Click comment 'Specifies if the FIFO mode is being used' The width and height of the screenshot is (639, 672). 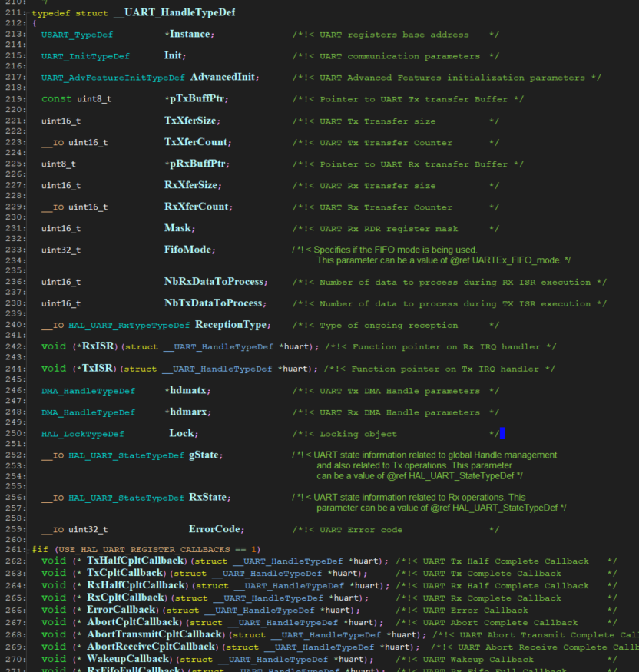[x=395, y=250]
